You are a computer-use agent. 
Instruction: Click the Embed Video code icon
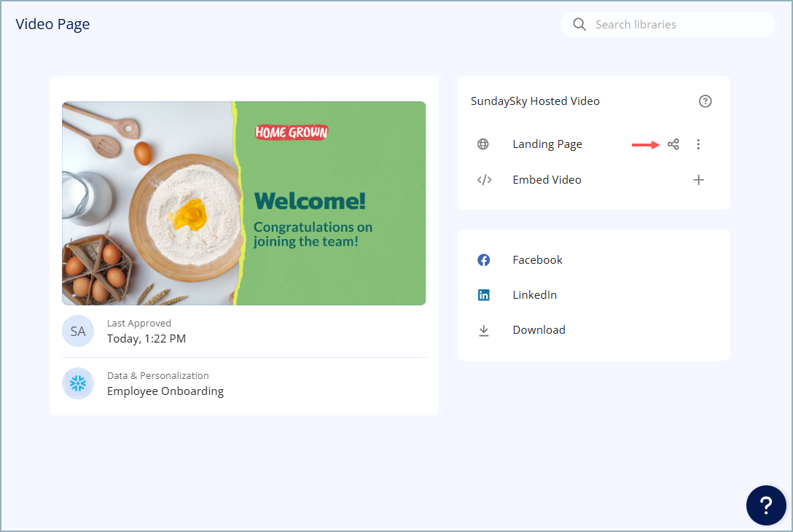(x=483, y=179)
